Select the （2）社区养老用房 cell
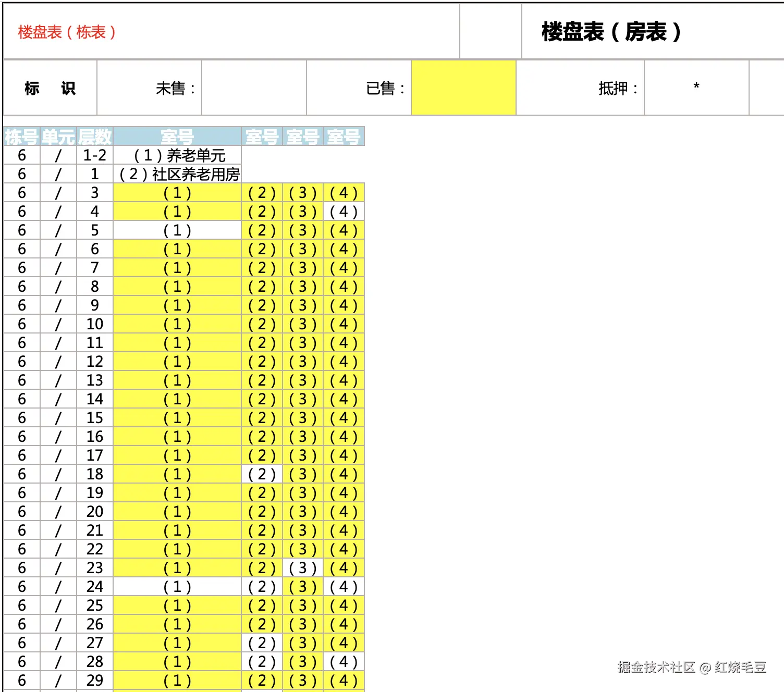The image size is (784, 692). click(180, 174)
